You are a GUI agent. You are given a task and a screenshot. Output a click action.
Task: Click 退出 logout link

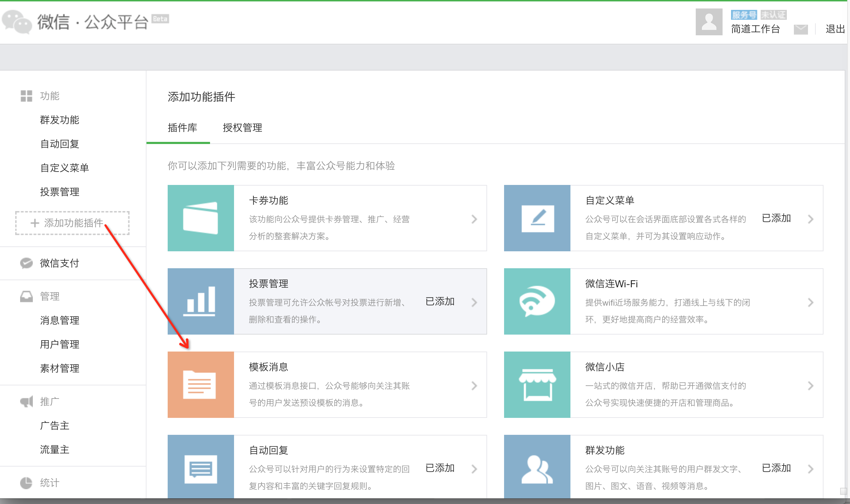(x=835, y=29)
